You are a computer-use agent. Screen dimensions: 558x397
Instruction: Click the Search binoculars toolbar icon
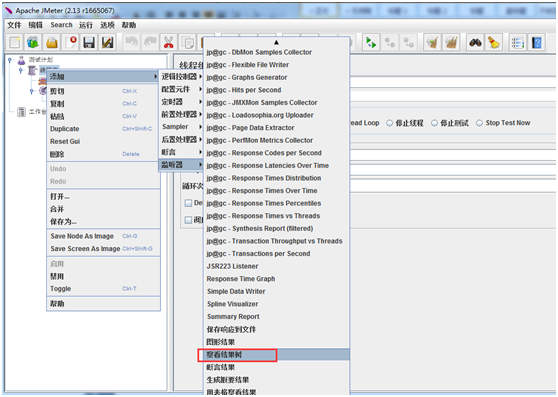click(x=475, y=43)
